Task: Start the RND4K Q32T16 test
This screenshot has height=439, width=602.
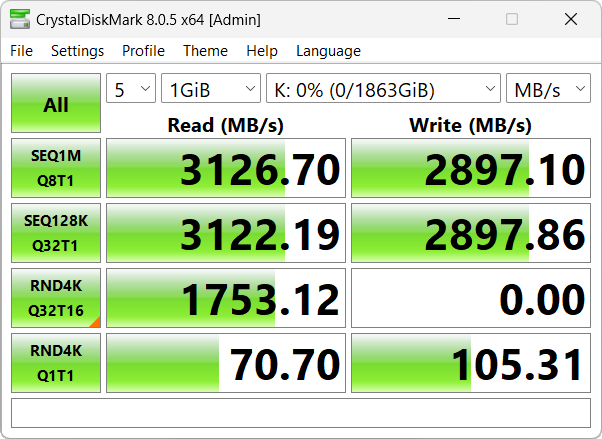Action: click(56, 298)
